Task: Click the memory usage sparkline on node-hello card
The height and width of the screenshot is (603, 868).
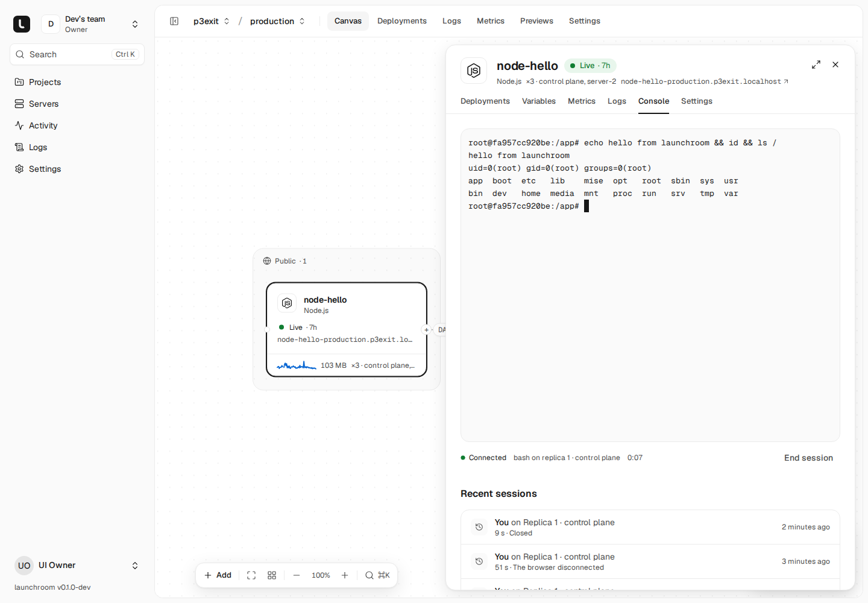Action: tap(297, 365)
